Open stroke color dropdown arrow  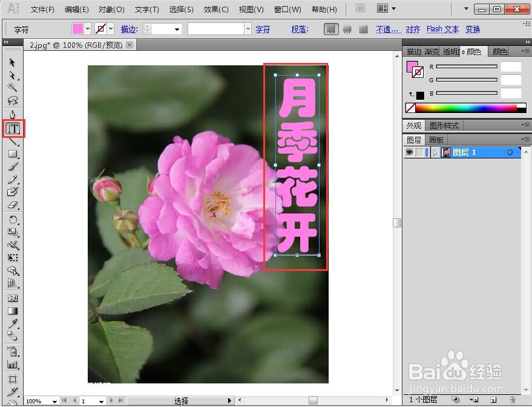tap(111, 29)
